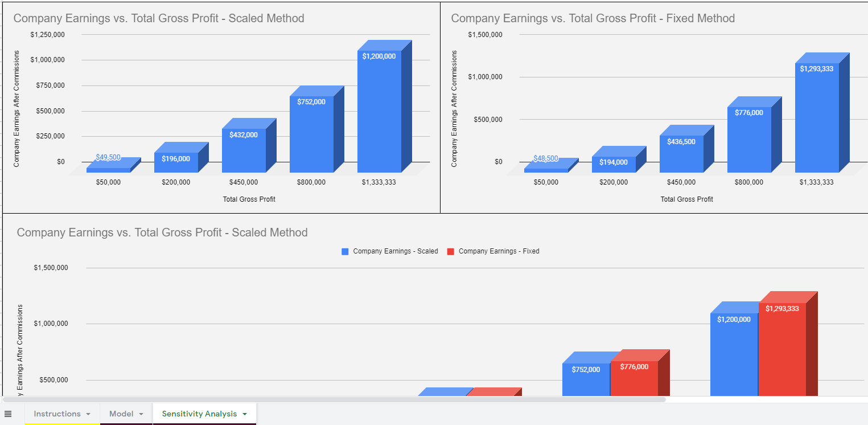The width and height of the screenshot is (868, 425).
Task: Select 'Total Gross Profit' axis title in top-left chart
Action: (249, 199)
